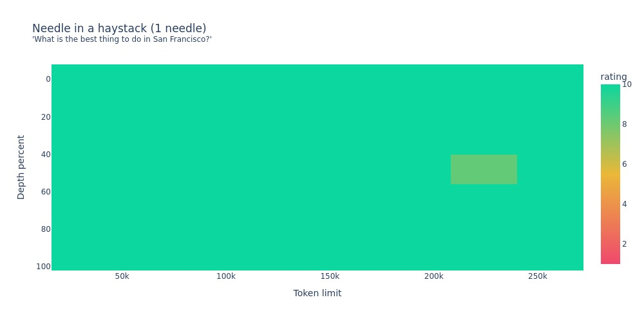Click the colorbar tick labeled 10

(x=627, y=84)
